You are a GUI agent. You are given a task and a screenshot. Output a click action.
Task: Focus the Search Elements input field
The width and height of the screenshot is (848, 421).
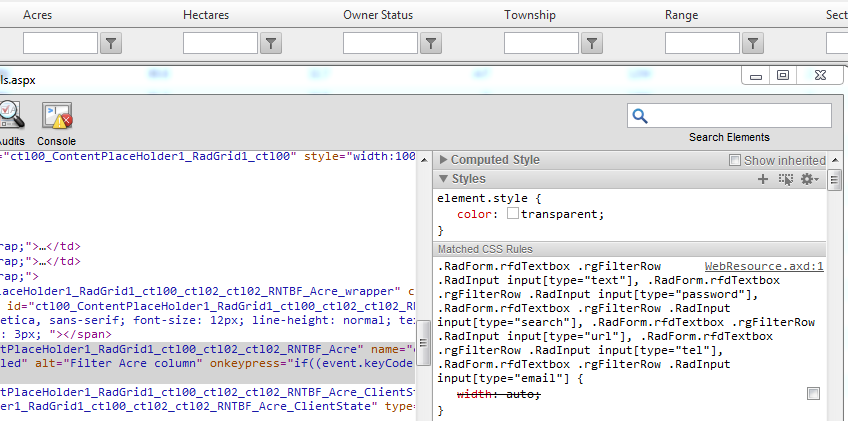pos(729,116)
